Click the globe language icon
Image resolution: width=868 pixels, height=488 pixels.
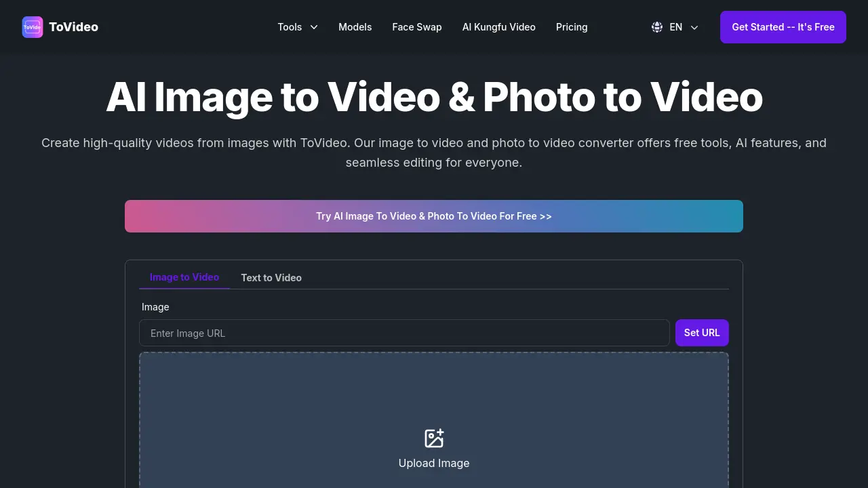click(656, 27)
